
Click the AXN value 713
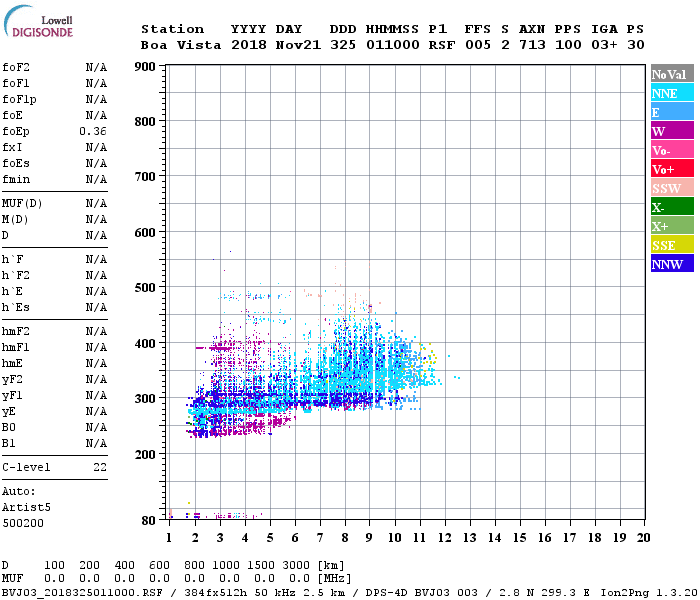coord(532,45)
